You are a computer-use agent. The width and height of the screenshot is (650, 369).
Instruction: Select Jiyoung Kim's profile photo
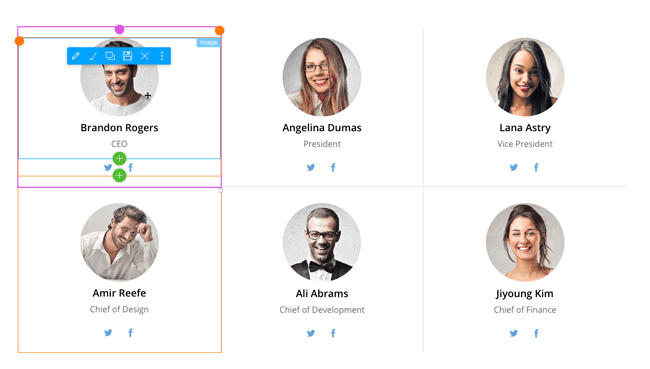click(x=525, y=243)
